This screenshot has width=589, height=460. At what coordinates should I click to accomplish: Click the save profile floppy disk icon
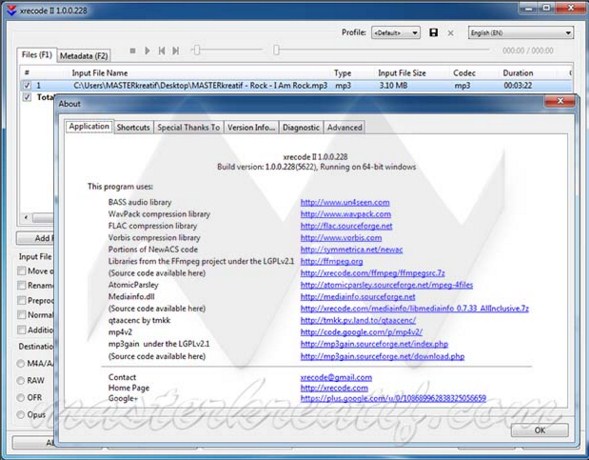click(433, 33)
